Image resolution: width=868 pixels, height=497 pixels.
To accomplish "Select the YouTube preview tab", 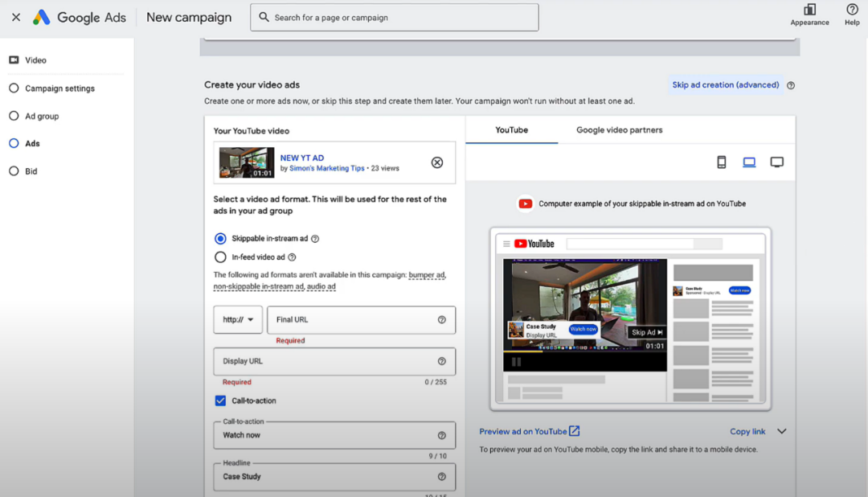I will [x=511, y=130].
